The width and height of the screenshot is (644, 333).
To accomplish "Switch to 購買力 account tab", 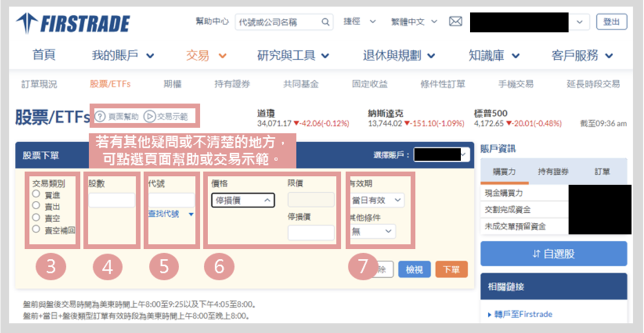I will (504, 172).
